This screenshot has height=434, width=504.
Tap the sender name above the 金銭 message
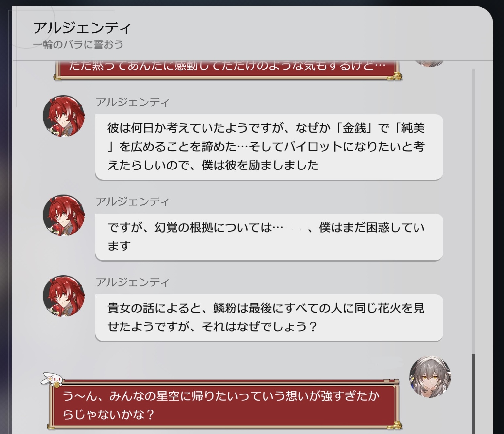[x=132, y=103]
